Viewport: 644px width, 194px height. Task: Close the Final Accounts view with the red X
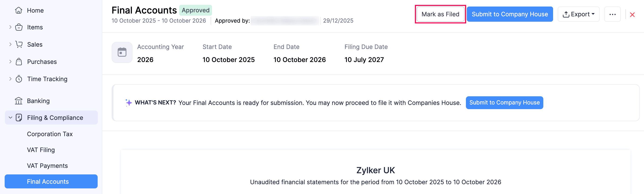[x=632, y=14]
